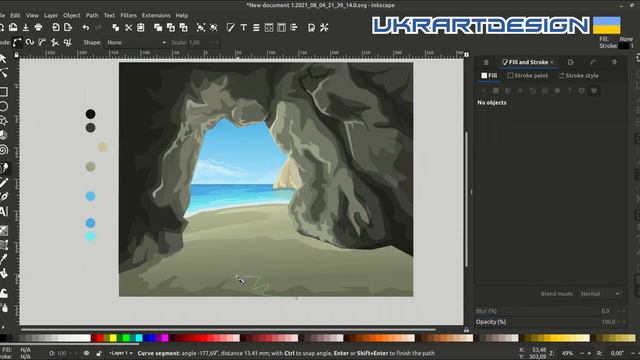Open the dock panel menu
Image resolution: width=640 pixels, height=360 pixels.
(x=486, y=62)
